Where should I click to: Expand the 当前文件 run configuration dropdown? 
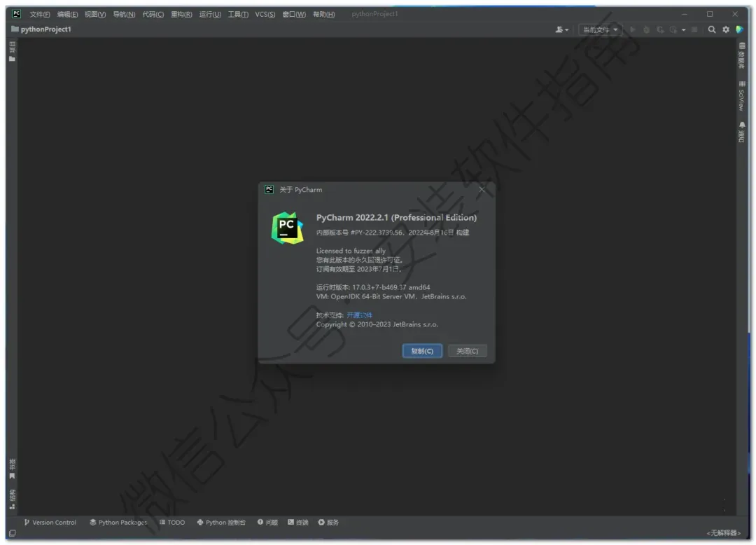(600, 29)
